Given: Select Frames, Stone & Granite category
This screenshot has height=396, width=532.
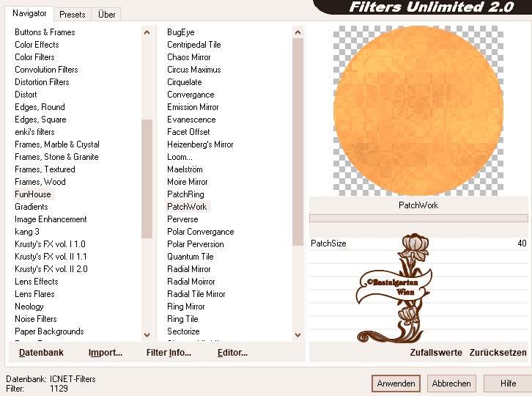Looking at the screenshot, I should click(x=56, y=157).
